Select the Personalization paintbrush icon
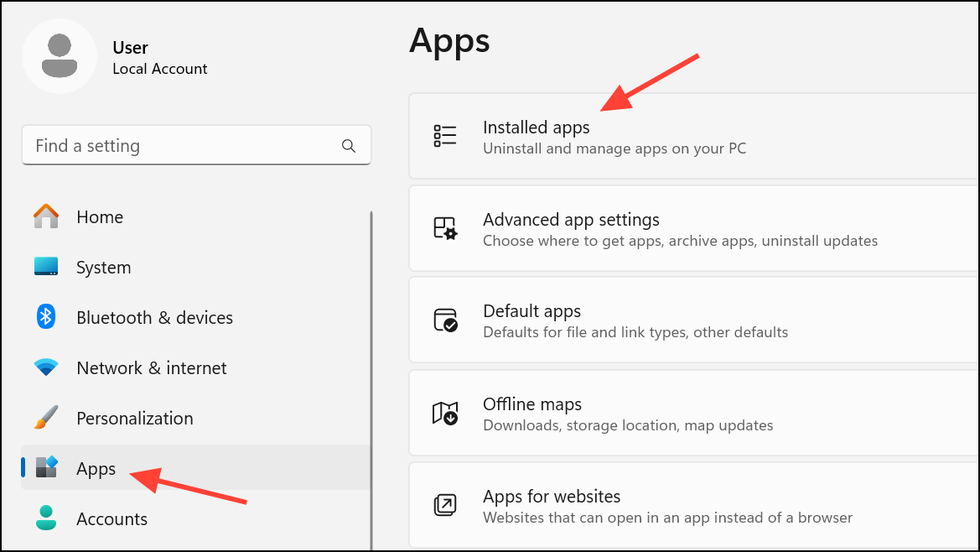This screenshot has height=552, width=980. pos(45,418)
